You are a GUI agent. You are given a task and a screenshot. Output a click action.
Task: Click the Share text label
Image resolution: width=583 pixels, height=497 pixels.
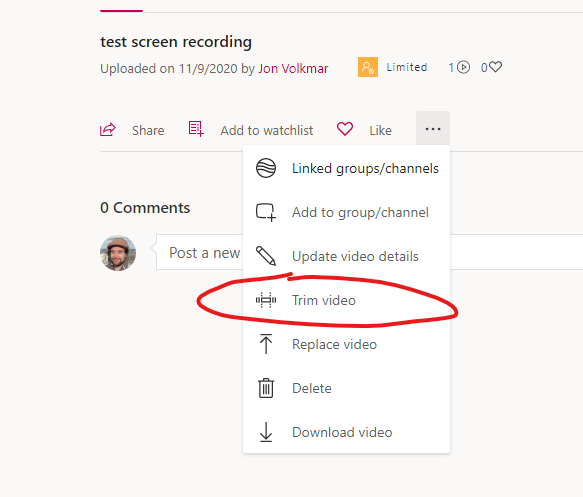(x=148, y=130)
